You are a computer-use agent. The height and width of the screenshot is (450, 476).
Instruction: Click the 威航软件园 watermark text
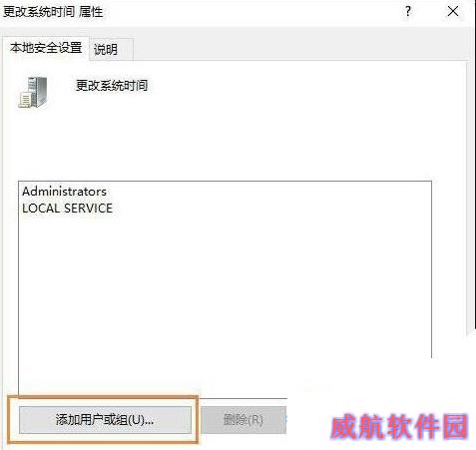(x=399, y=426)
